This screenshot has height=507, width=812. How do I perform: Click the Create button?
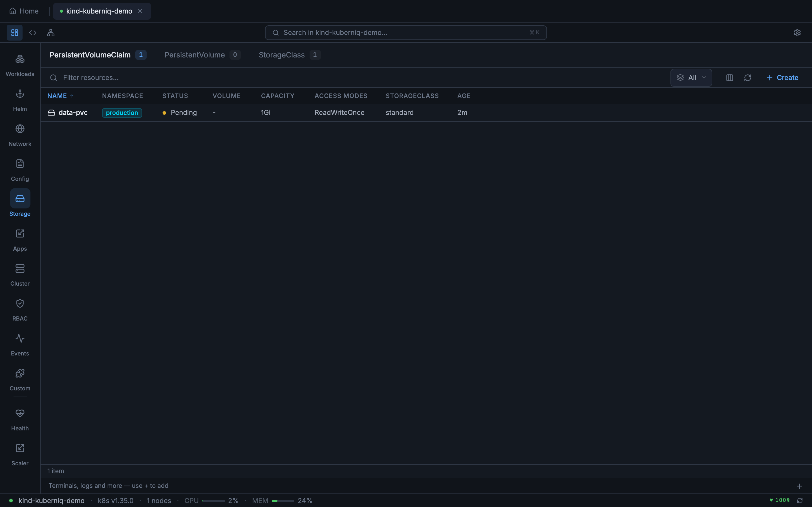click(x=782, y=78)
